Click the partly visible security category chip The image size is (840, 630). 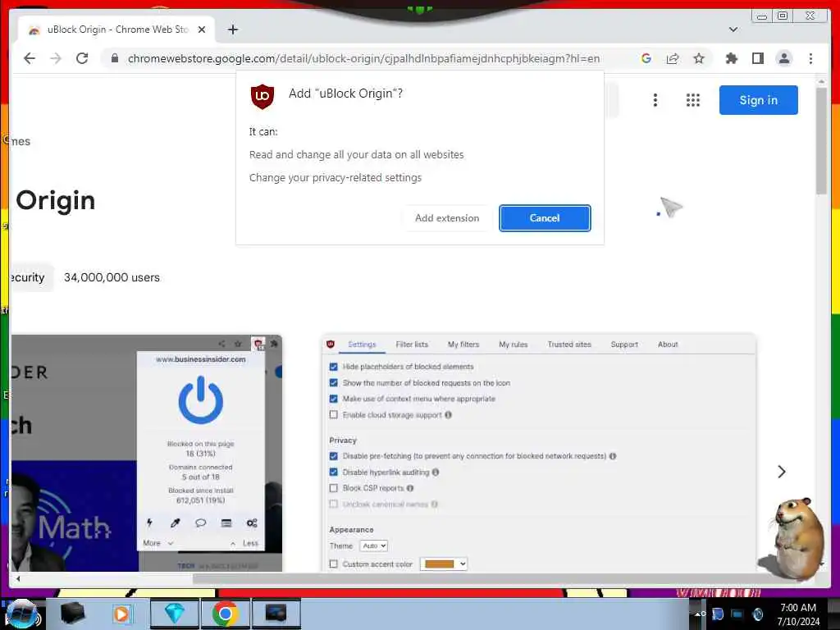pos(31,277)
